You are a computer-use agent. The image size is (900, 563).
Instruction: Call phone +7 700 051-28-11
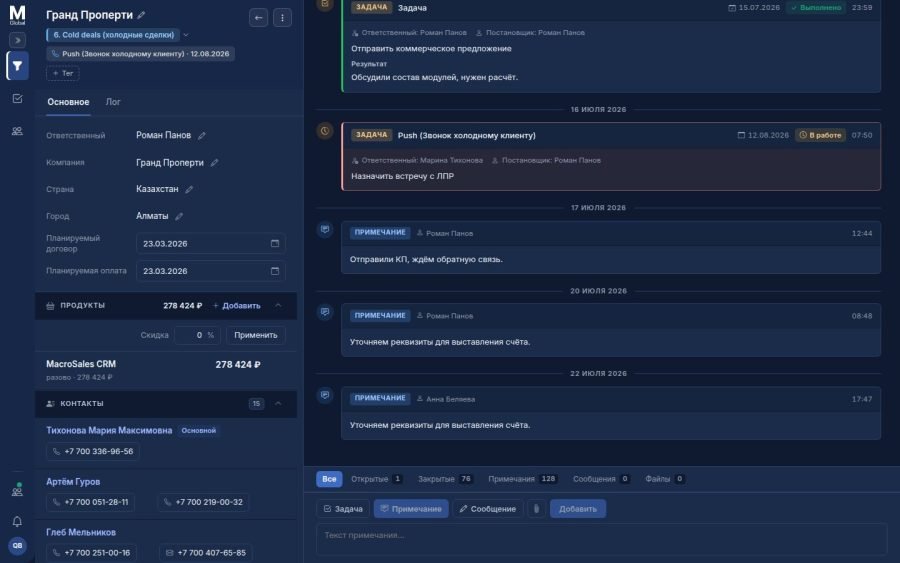click(91, 502)
